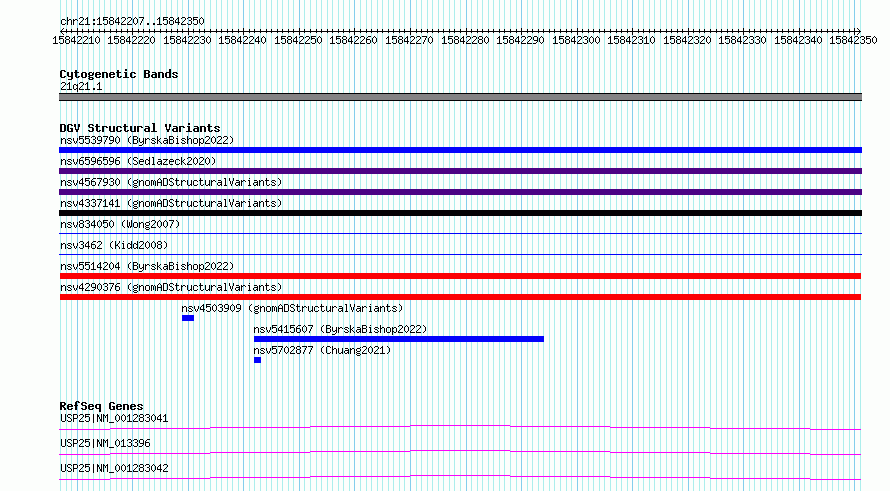Open the nsv4567930 gnomAD variant label
This screenshot has width=890, height=491.
point(171,182)
